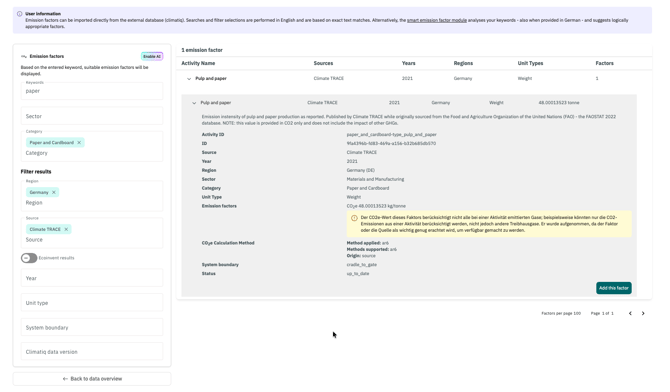Remove the Germany region chip

click(x=54, y=192)
